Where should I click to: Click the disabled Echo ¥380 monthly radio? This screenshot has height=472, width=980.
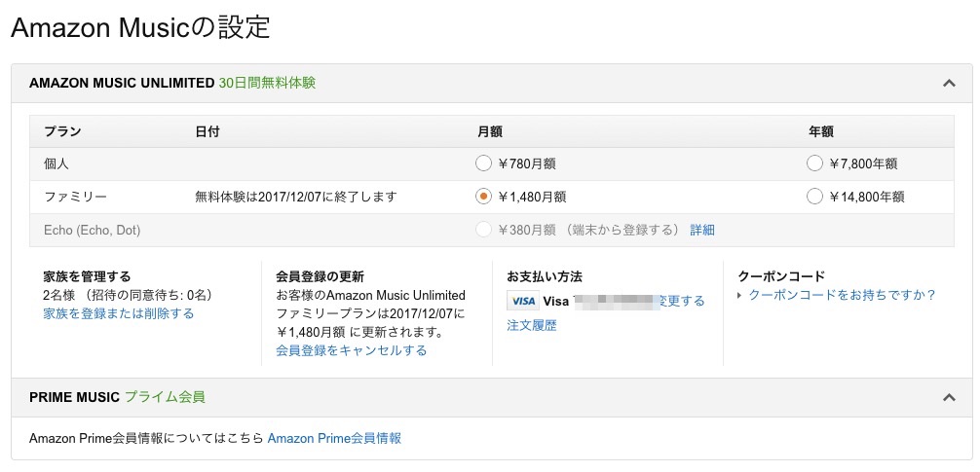coord(483,230)
